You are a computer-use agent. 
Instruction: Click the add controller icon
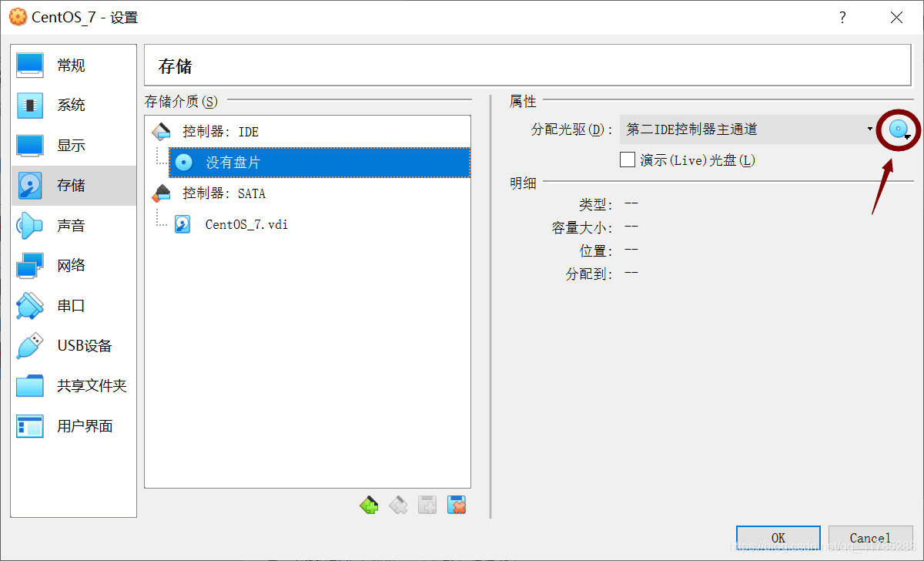(369, 506)
